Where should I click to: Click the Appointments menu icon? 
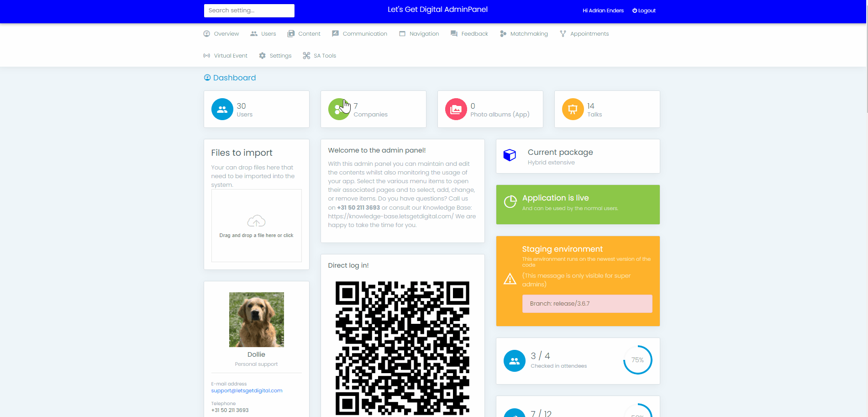563,34
